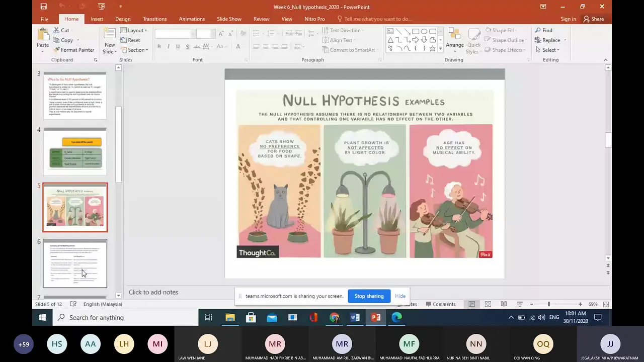Select the Text Box shape
Screen dimensions: 644x362
pos(390,31)
